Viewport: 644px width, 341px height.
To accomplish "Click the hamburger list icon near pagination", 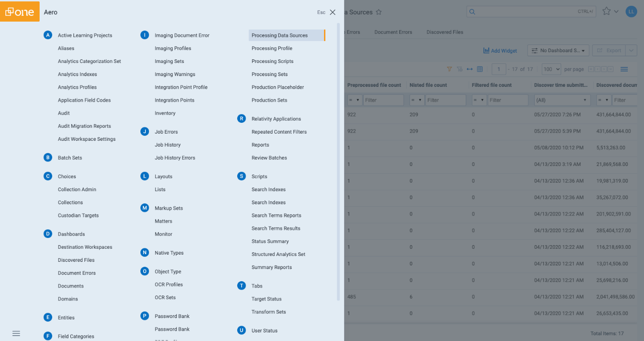I will coord(624,69).
